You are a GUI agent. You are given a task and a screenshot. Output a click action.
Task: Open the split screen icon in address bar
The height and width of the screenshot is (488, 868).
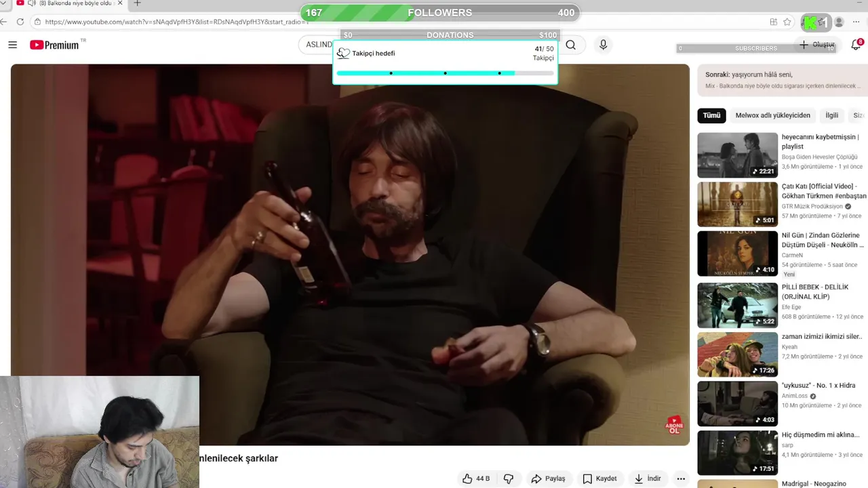point(774,22)
